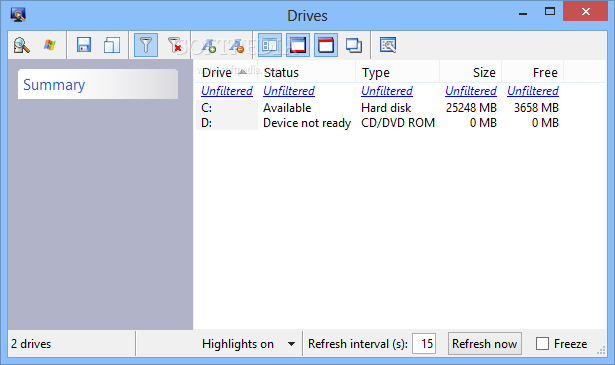Click the floppy disk save icon
615x365 pixels.
click(x=84, y=45)
